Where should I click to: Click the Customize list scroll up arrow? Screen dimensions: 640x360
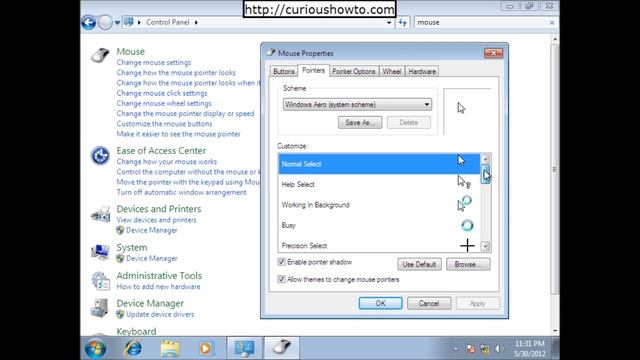point(485,159)
